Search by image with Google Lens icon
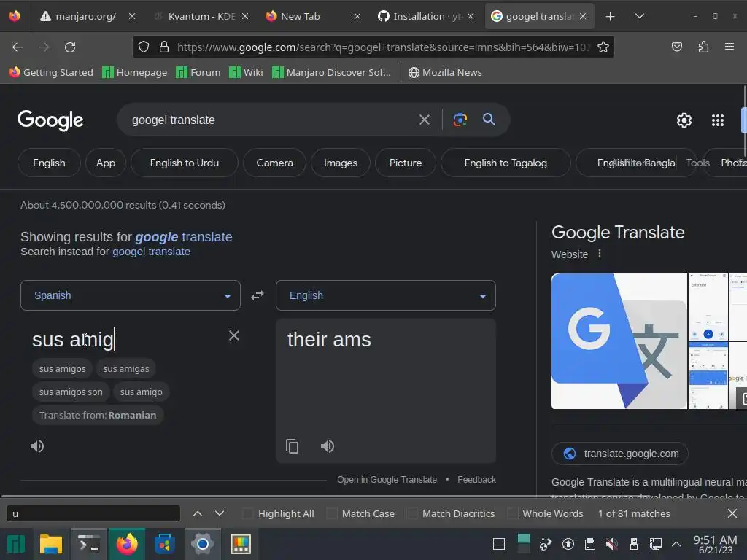 [460, 120]
